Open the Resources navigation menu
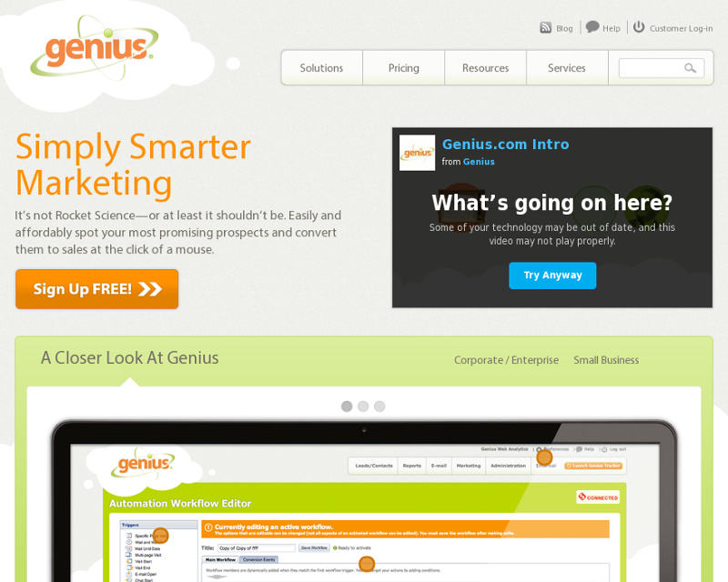Viewport: 728px width, 582px height. [485, 68]
